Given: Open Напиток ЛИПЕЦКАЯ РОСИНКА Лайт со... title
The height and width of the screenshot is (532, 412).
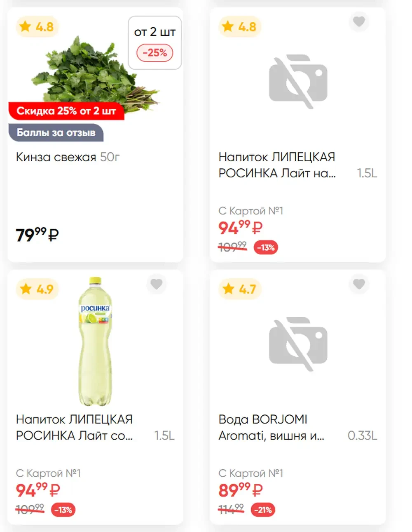Looking at the screenshot, I should coord(74,428).
